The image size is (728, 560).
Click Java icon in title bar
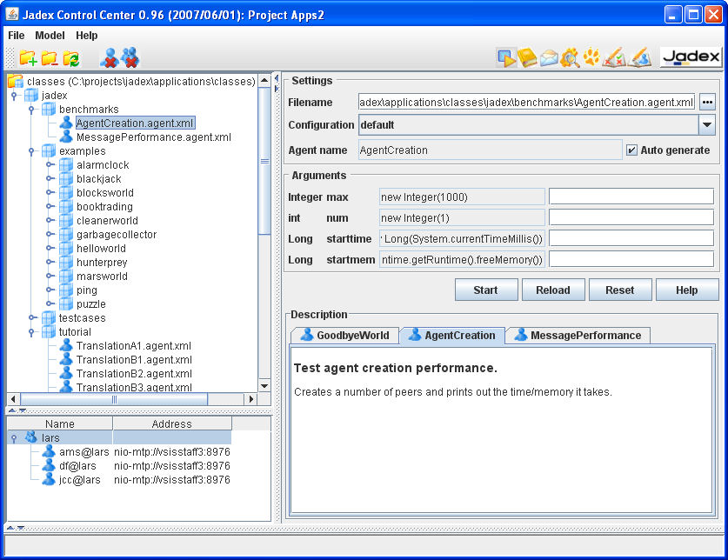point(12,15)
